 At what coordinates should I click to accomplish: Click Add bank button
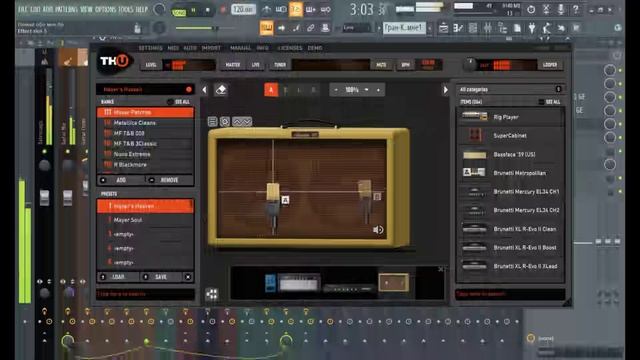pyautogui.click(x=121, y=180)
